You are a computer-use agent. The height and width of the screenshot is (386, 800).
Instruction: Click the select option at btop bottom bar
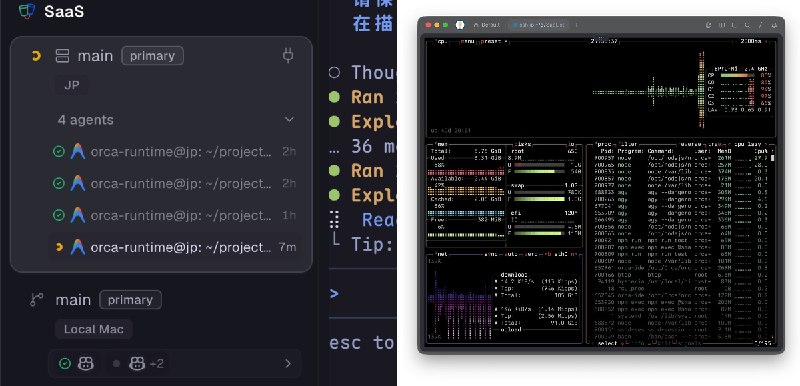(x=607, y=344)
